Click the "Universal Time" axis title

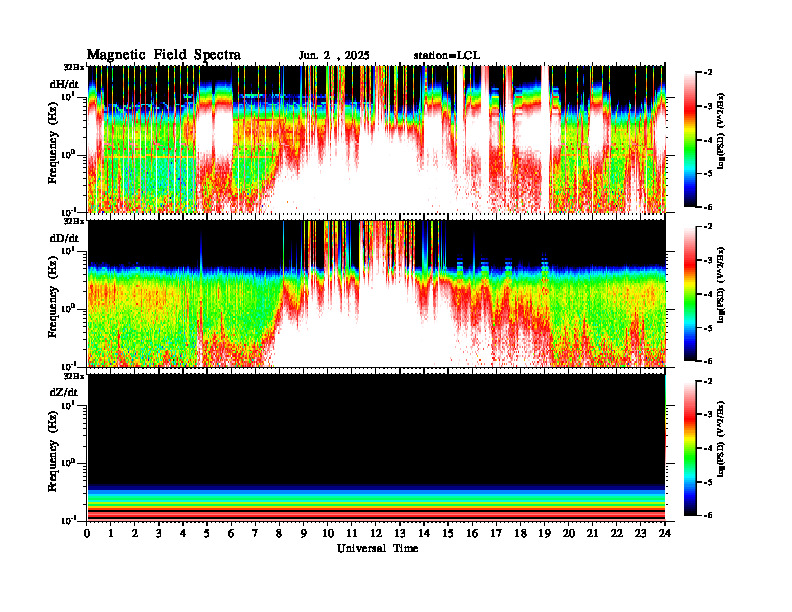[377, 548]
